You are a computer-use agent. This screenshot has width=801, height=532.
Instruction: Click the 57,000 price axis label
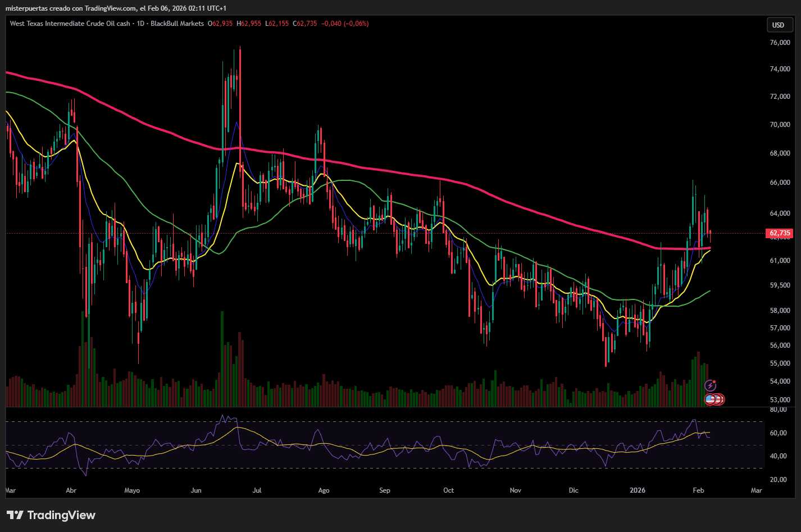[780, 328]
